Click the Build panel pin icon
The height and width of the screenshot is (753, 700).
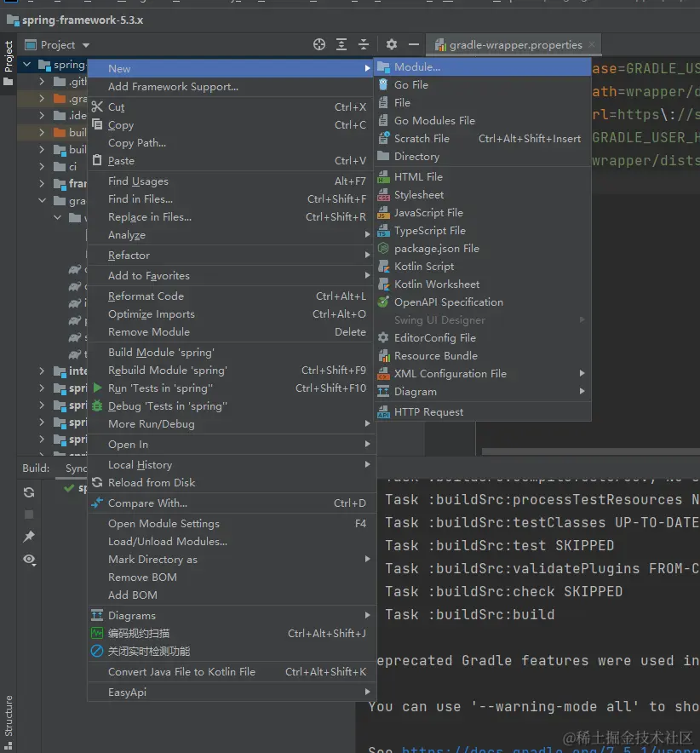[x=29, y=537]
